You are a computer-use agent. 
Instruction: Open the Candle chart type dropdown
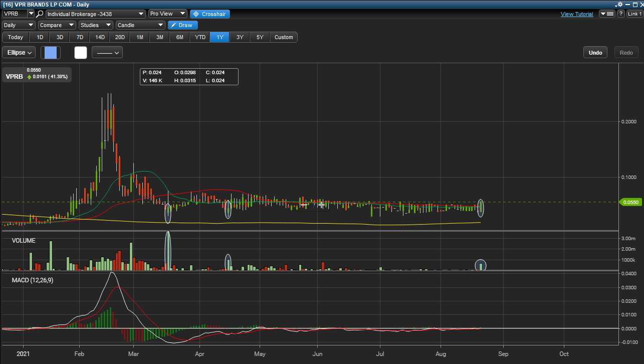[x=140, y=25]
